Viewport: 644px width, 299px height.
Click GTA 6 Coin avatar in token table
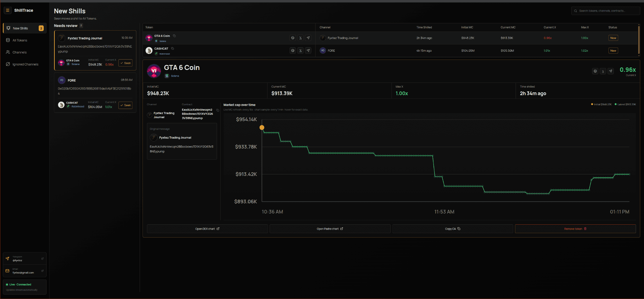click(x=149, y=38)
